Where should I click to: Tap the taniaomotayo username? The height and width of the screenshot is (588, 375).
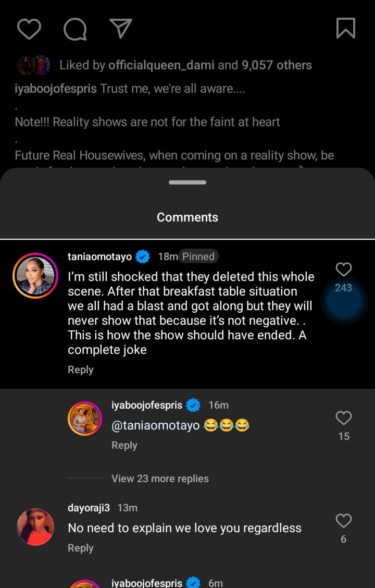click(100, 256)
